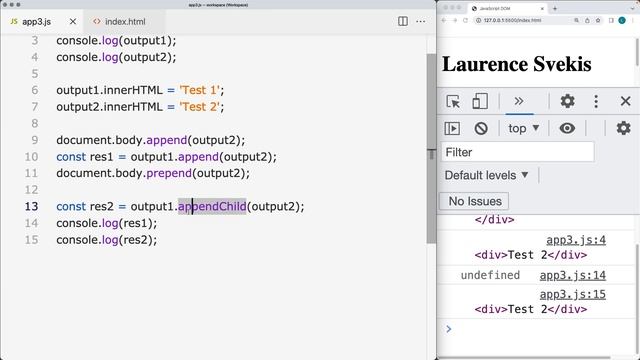Split the editor to the right
The height and width of the screenshot is (360, 640).
[402, 21]
